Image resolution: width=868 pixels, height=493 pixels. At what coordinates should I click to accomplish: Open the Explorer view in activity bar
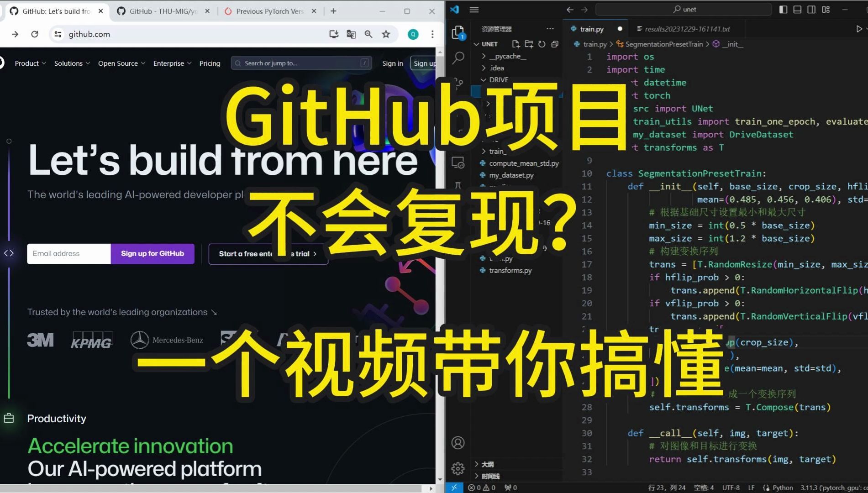tap(458, 33)
